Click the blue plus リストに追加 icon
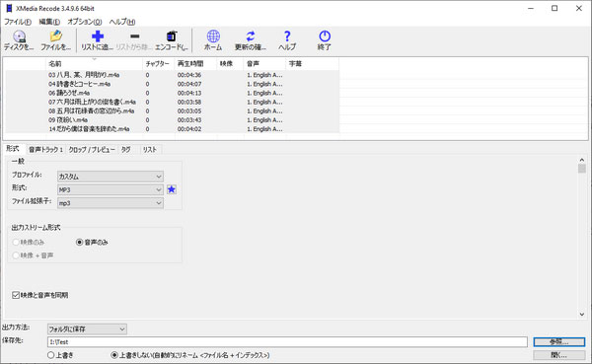 (98, 40)
